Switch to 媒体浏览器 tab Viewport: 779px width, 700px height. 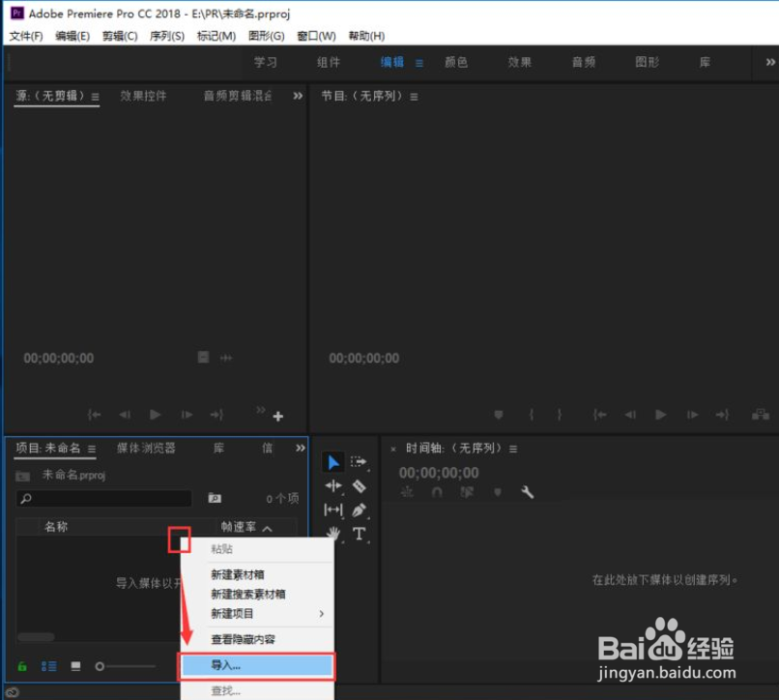[x=146, y=448]
